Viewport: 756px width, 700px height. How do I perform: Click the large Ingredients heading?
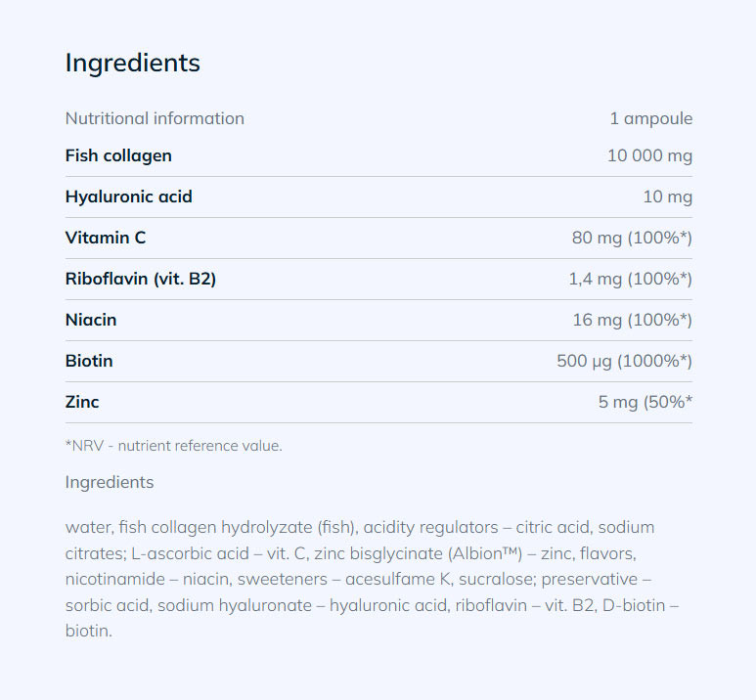(132, 63)
